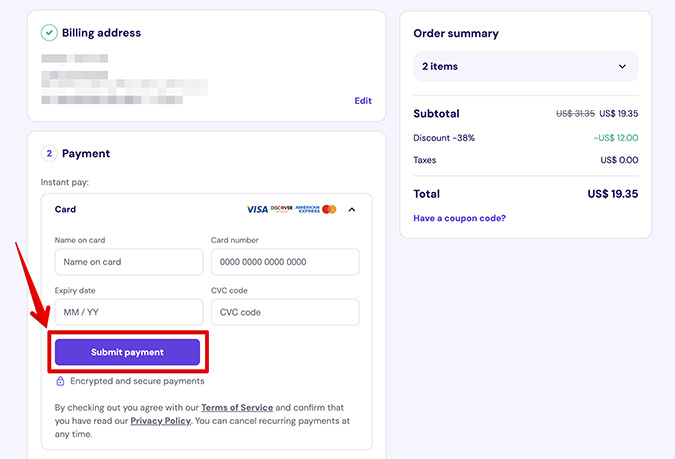Image resolution: width=675 pixels, height=459 pixels.
Task: Click the Card payment method label
Action: (65, 209)
